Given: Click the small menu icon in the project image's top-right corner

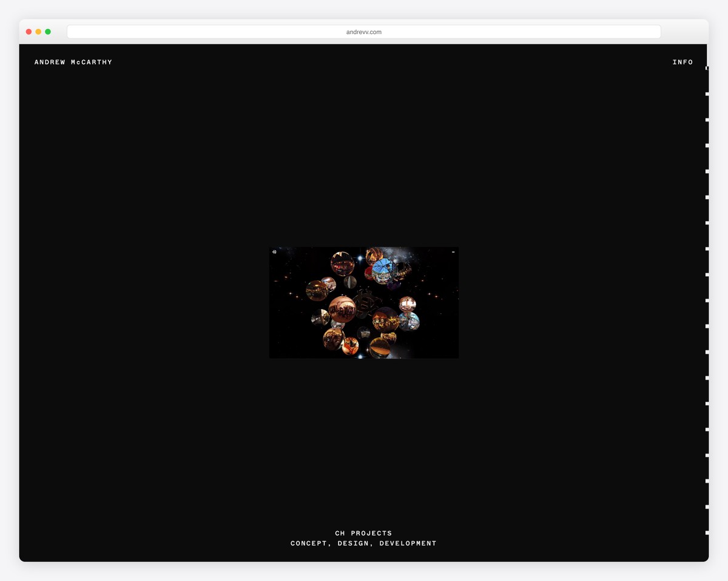Looking at the screenshot, I should click(x=453, y=251).
